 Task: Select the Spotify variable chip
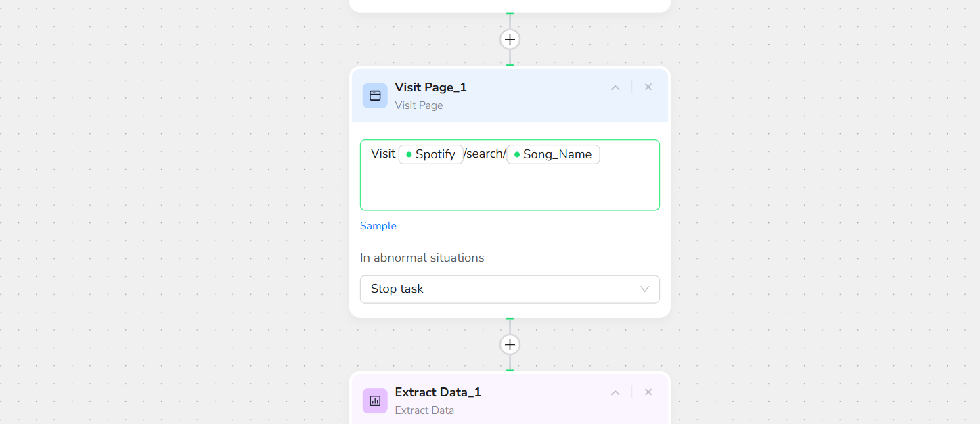pos(431,154)
